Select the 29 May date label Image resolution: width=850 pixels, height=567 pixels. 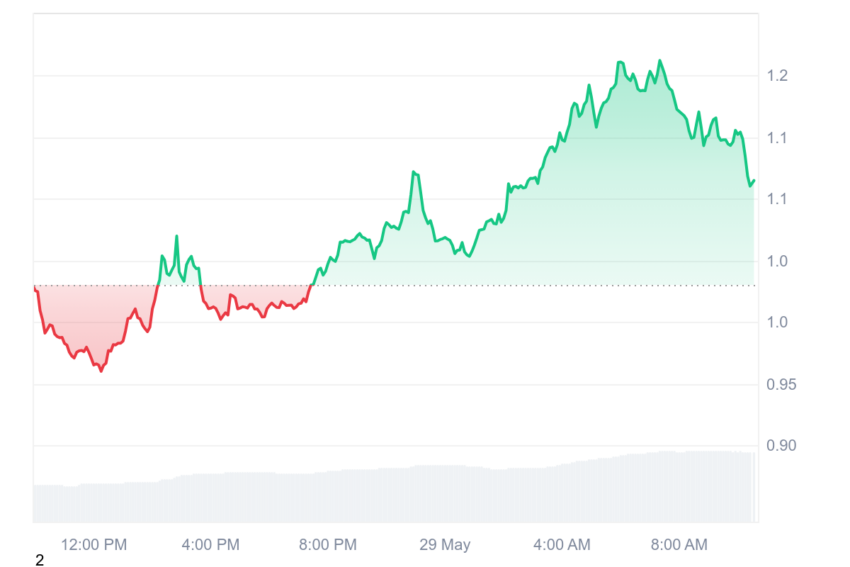(x=445, y=545)
